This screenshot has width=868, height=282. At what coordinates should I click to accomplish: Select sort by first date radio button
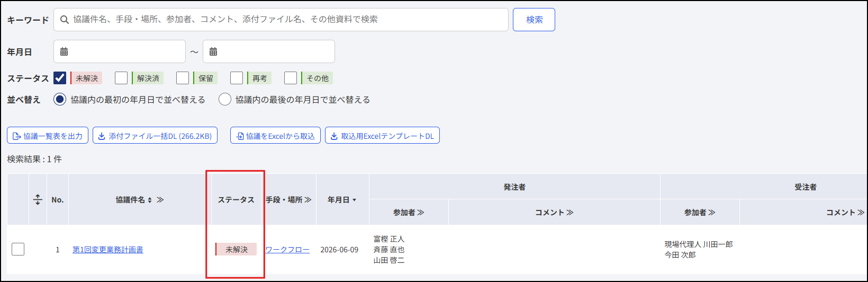(x=60, y=99)
